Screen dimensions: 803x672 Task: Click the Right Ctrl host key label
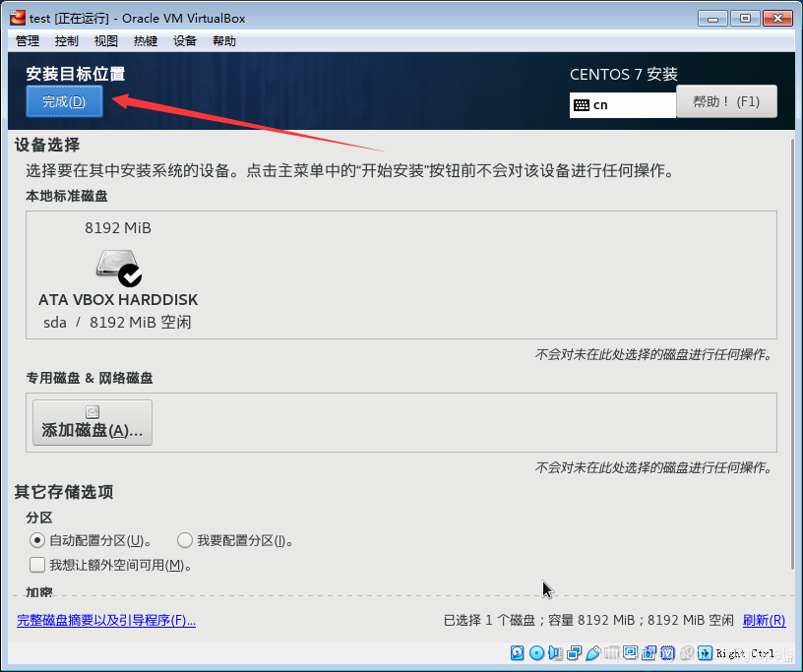click(x=745, y=653)
